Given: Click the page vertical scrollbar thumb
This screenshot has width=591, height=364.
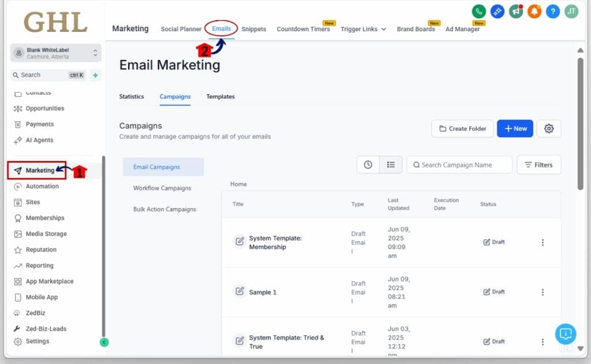Looking at the screenshot, I should [x=581, y=123].
